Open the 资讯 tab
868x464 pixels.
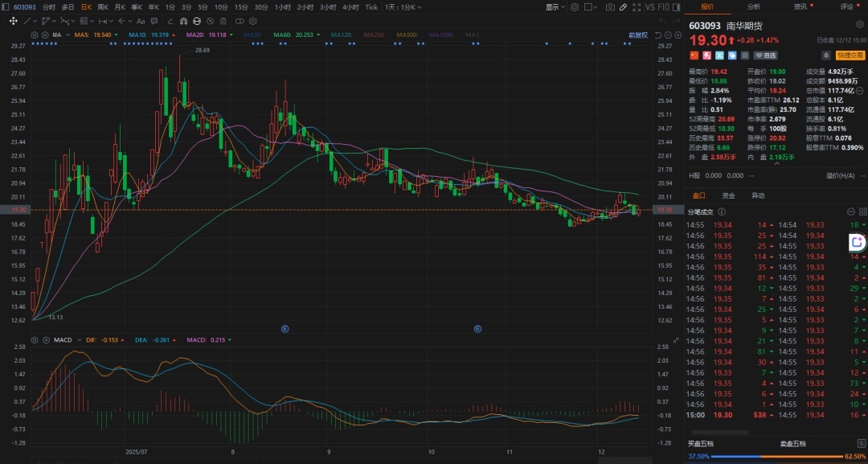point(800,6)
